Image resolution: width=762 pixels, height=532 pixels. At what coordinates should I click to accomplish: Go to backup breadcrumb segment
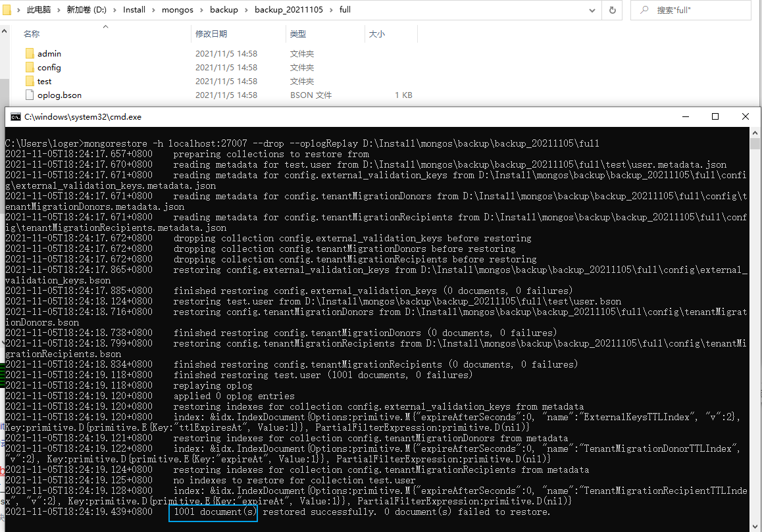(224, 10)
